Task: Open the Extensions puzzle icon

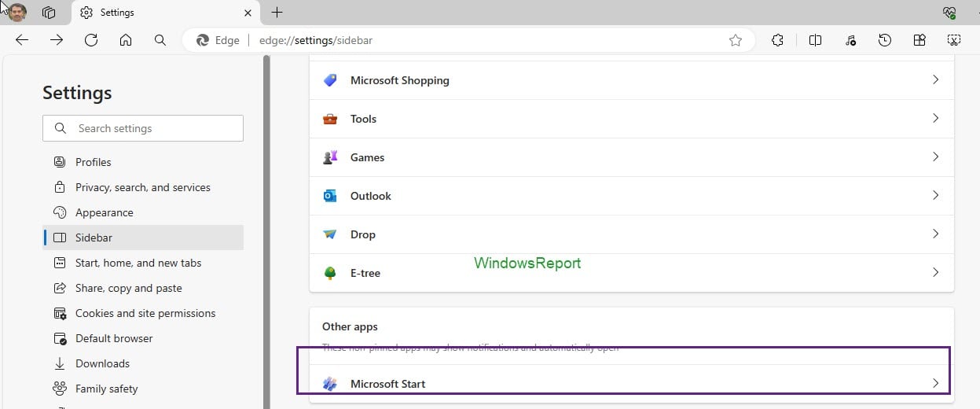Action: [777, 40]
